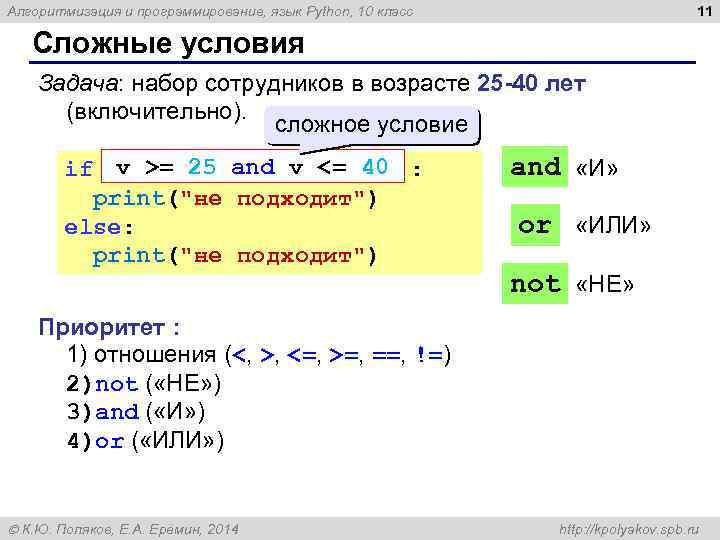The height and width of the screenshot is (540, 720).
Task: Click the label «НЕ» beside not
Action: tap(605, 284)
